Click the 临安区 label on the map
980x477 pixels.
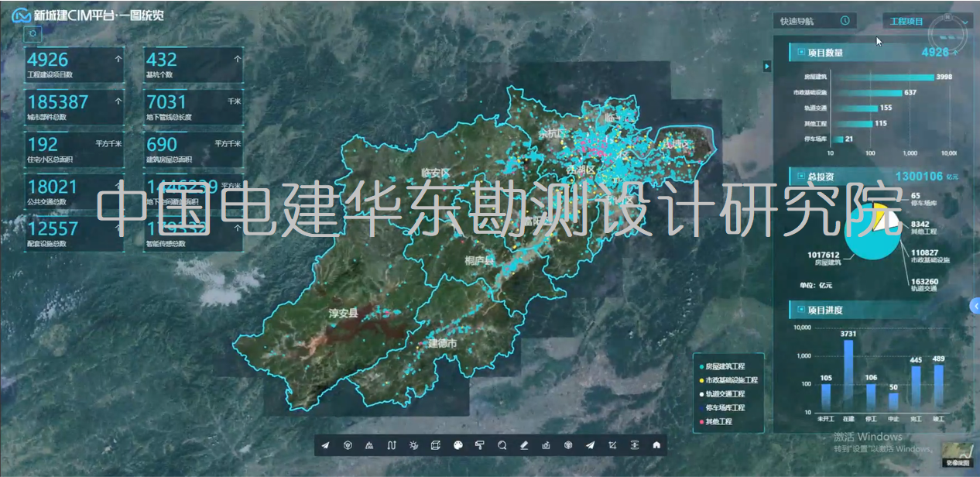tap(435, 172)
